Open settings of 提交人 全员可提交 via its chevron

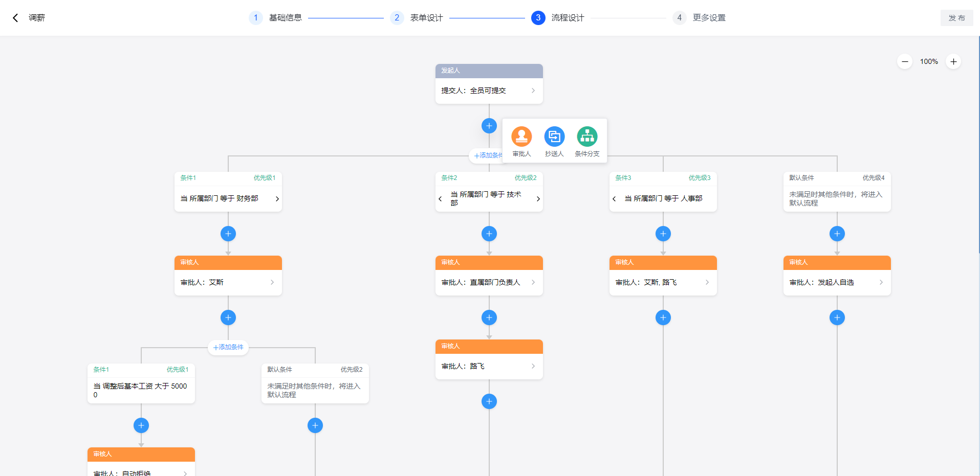533,90
